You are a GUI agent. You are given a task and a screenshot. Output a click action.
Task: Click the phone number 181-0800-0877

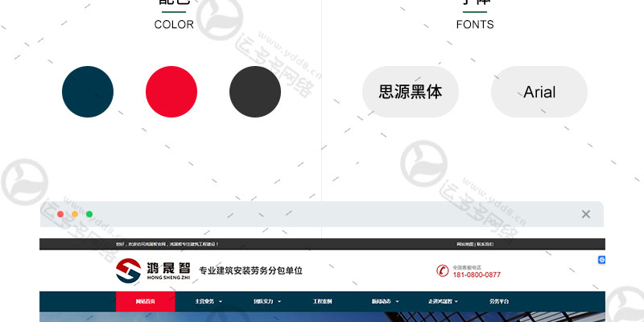[x=477, y=275]
